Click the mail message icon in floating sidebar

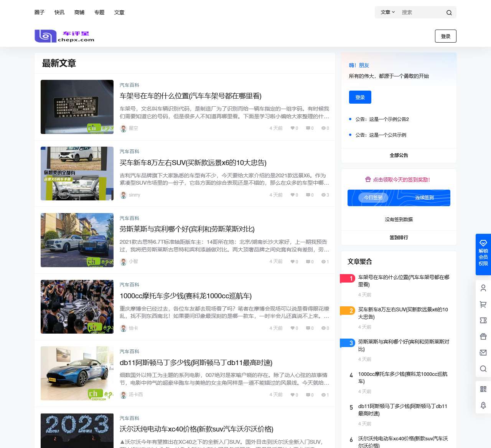click(x=483, y=353)
